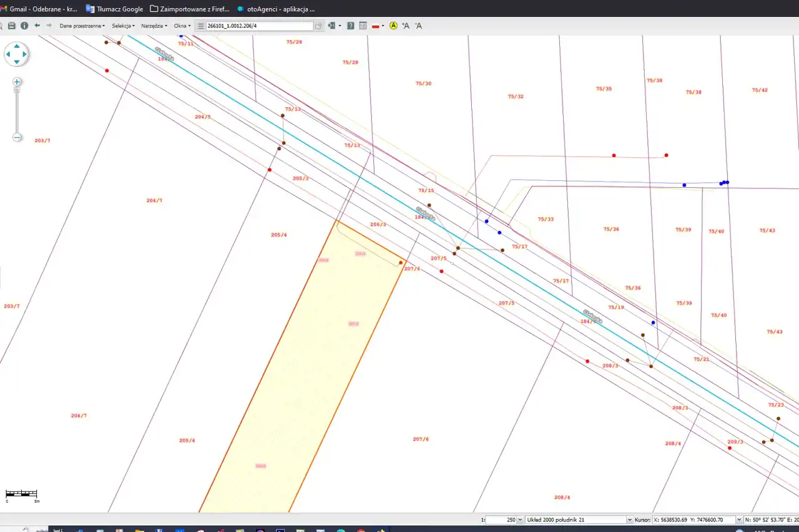Click the print icon in the toolbar
The image size is (799, 532).
pos(11,26)
